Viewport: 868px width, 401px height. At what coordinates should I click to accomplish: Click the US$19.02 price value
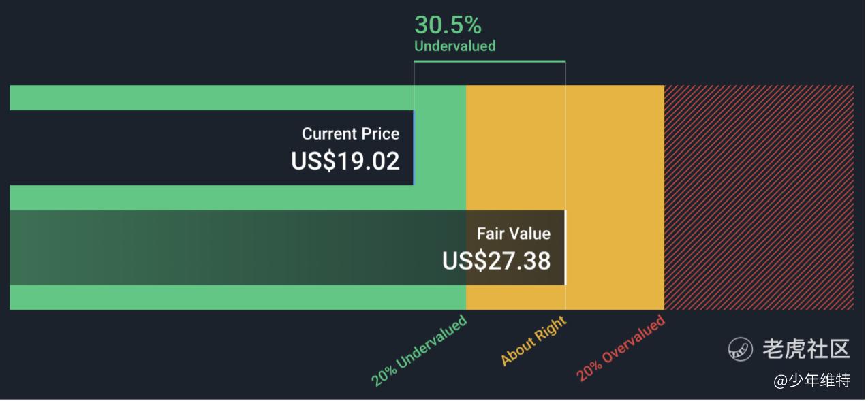[x=345, y=161]
